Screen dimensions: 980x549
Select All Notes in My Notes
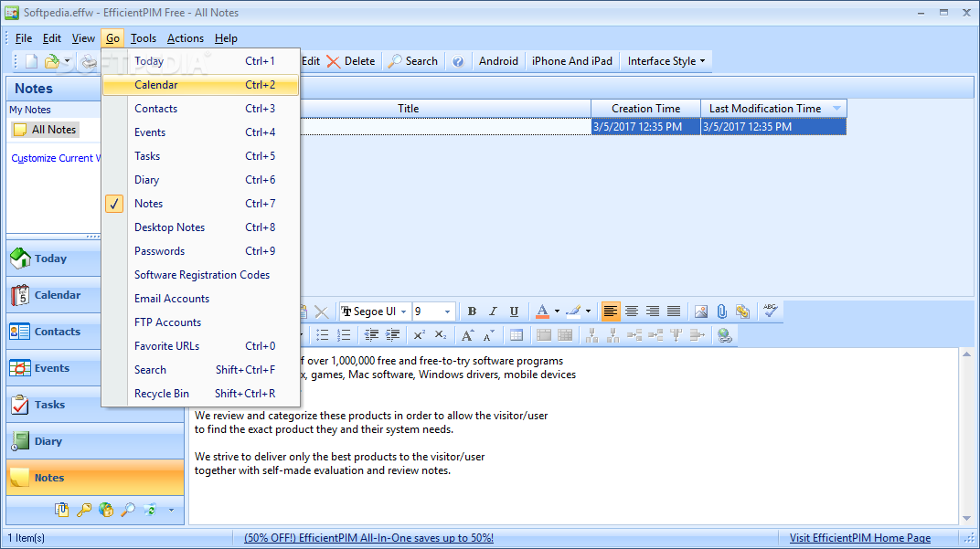coord(46,130)
